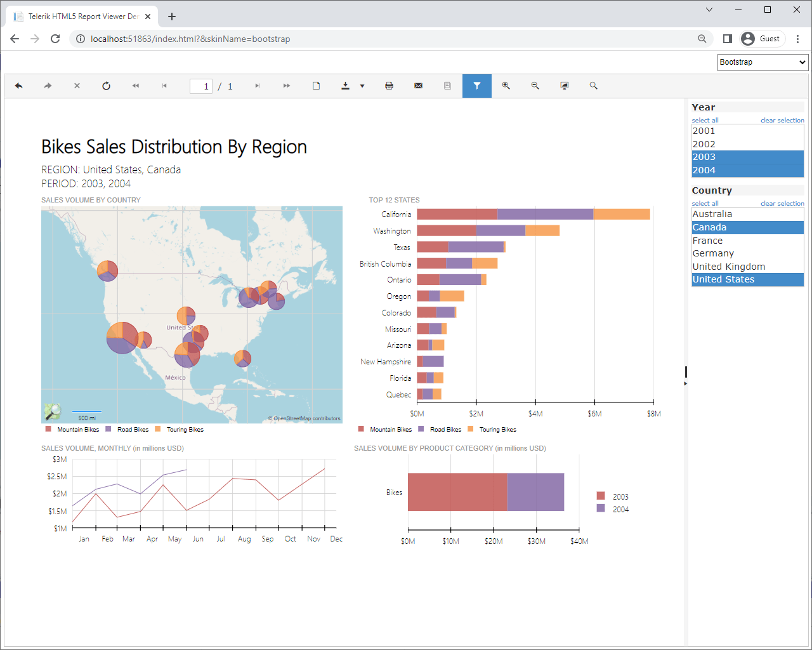Navigate back in history with arrow icon
Image resolution: width=812 pixels, height=650 pixels.
18,86
